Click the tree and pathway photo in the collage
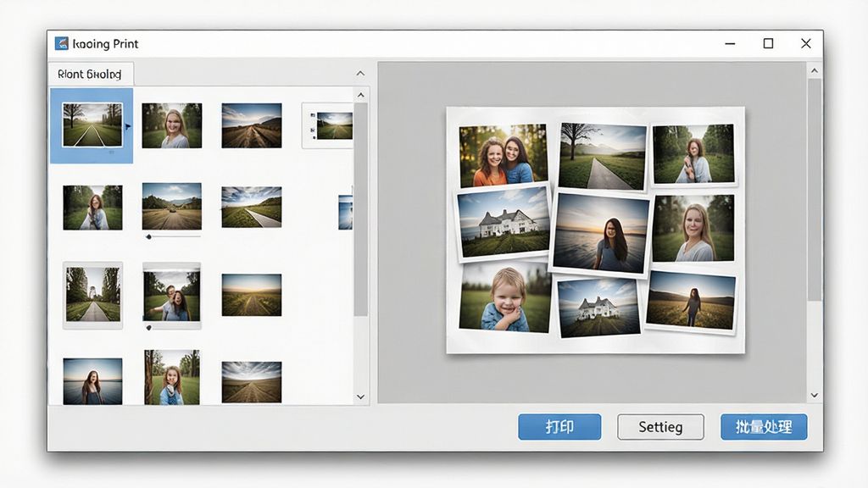This screenshot has height=488, width=868. click(x=602, y=157)
